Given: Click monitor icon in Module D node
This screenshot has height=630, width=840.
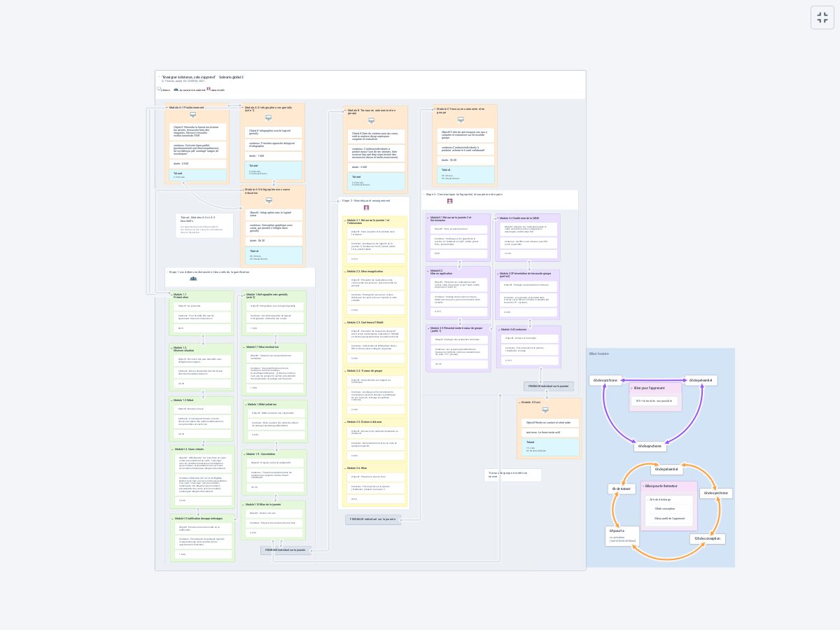Looking at the screenshot, I should point(545,410).
